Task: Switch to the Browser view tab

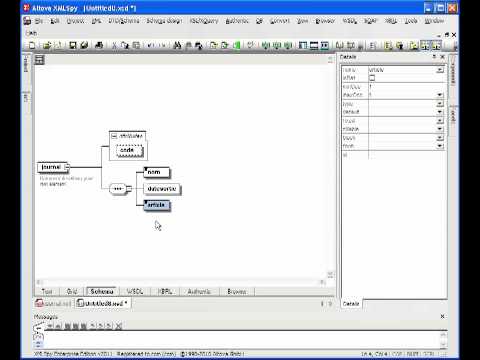Action: (x=237, y=292)
